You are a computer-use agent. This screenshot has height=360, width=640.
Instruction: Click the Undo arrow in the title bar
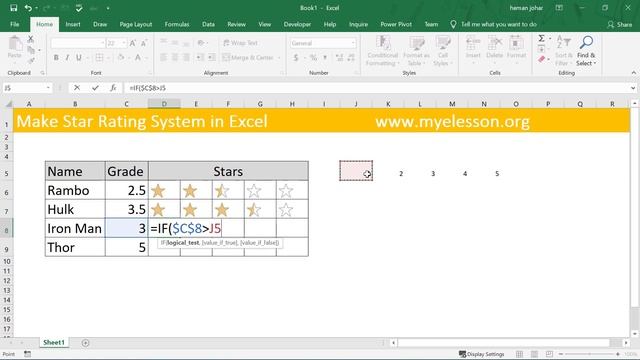[x=28, y=8]
